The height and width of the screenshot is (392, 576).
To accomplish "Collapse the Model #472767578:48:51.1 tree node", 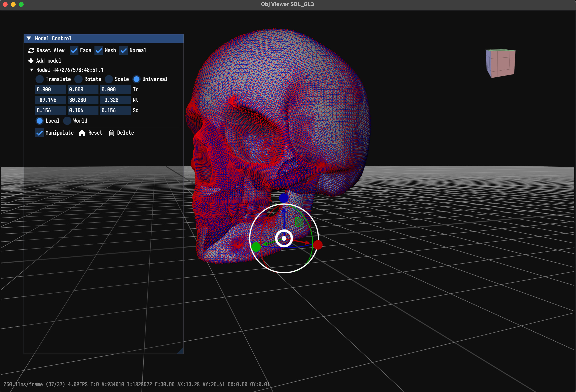I will click(x=32, y=70).
